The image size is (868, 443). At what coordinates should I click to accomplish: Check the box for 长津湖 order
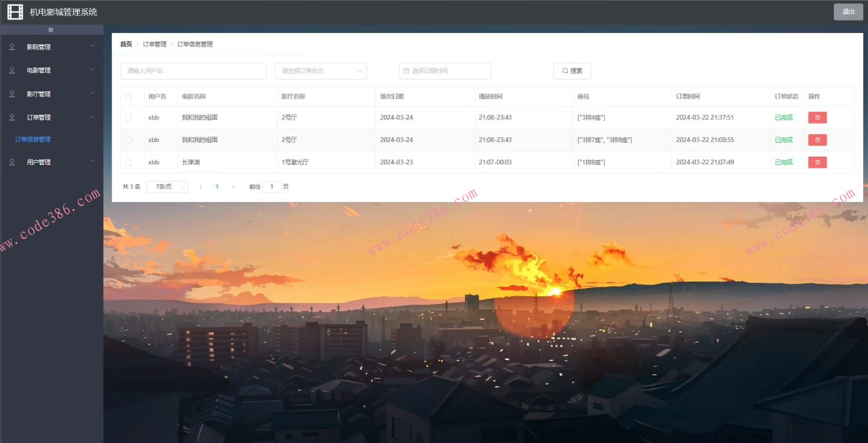[x=128, y=163]
